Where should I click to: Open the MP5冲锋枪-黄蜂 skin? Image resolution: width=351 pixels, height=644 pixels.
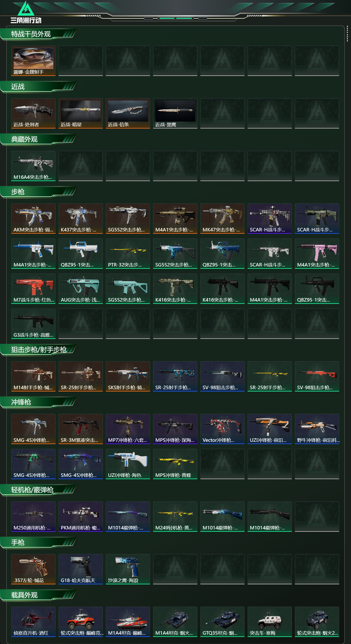pos(175,464)
